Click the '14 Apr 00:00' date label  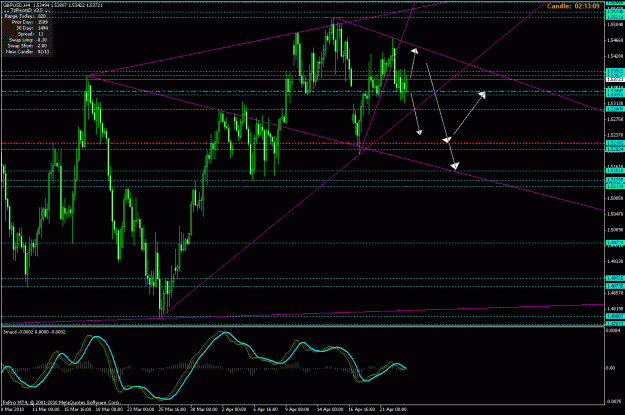tap(330, 409)
